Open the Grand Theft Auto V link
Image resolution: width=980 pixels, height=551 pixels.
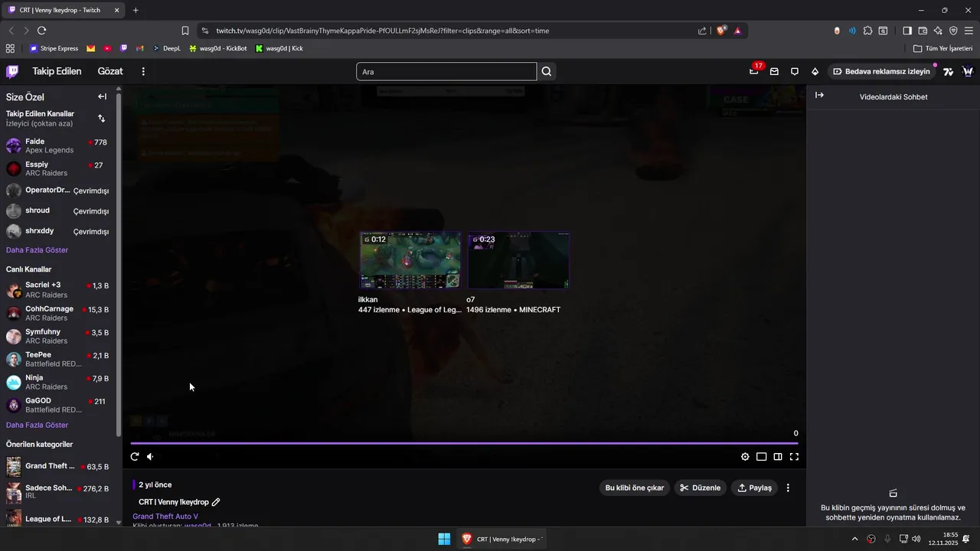click(165, 517)
